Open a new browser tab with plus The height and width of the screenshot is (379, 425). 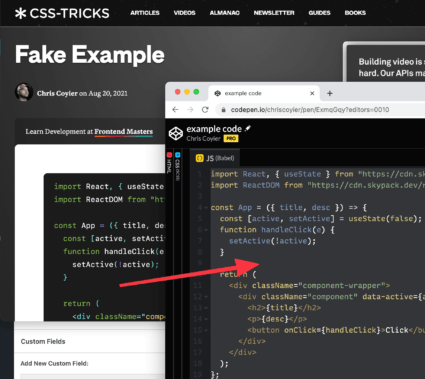click(x=330, y=93)
